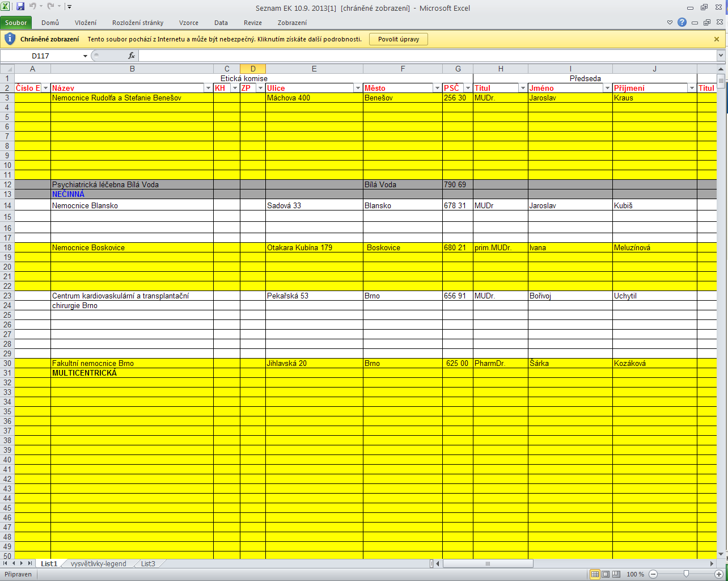
Task: Click the Name Box showing D117
Action: click(40, 56)
